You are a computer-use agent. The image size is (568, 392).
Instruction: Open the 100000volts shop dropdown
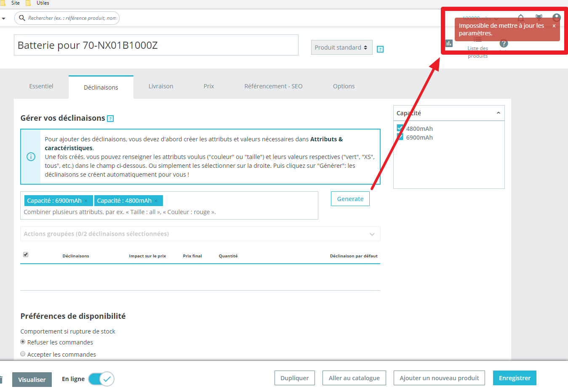(480, 19)
